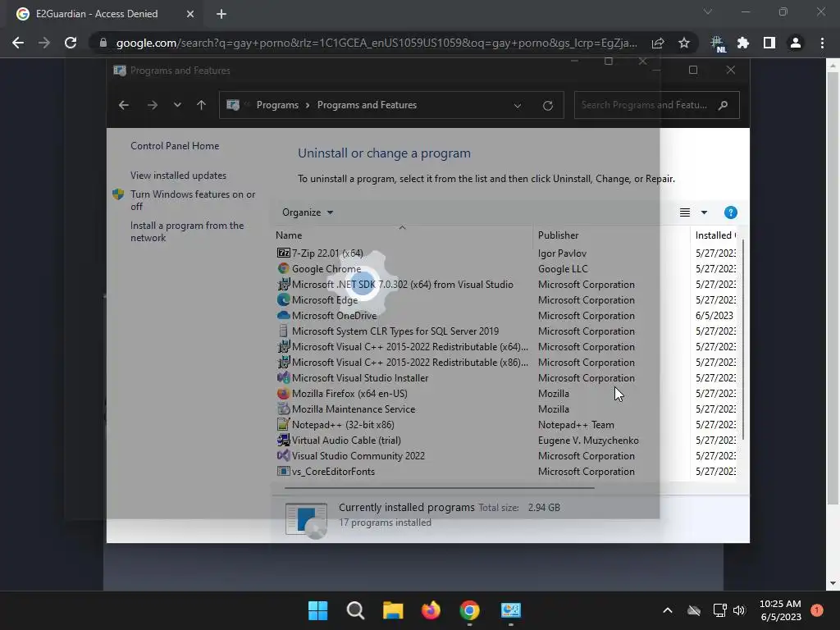The width and height of the screenshot is (840, 630).
Task: Go up one level in Control Panel
Action: (x=201, y=105)
